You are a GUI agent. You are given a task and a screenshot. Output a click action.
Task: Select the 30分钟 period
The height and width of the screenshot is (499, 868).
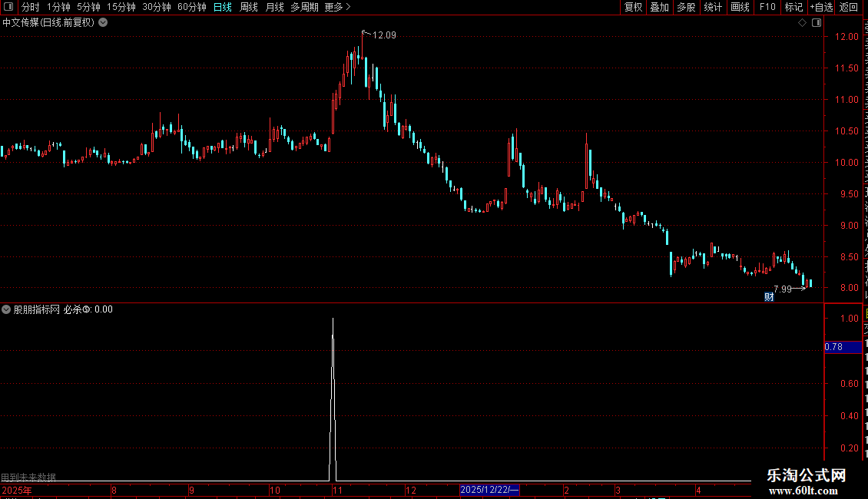tap(156, 7)
